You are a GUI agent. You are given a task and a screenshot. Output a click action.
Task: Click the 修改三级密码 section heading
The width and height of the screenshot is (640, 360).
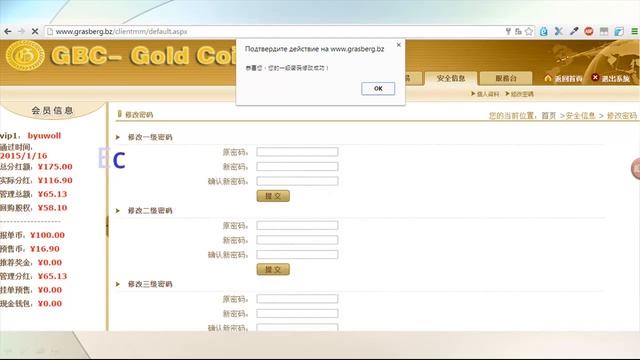pyautogui.click(x=150, y=284)
